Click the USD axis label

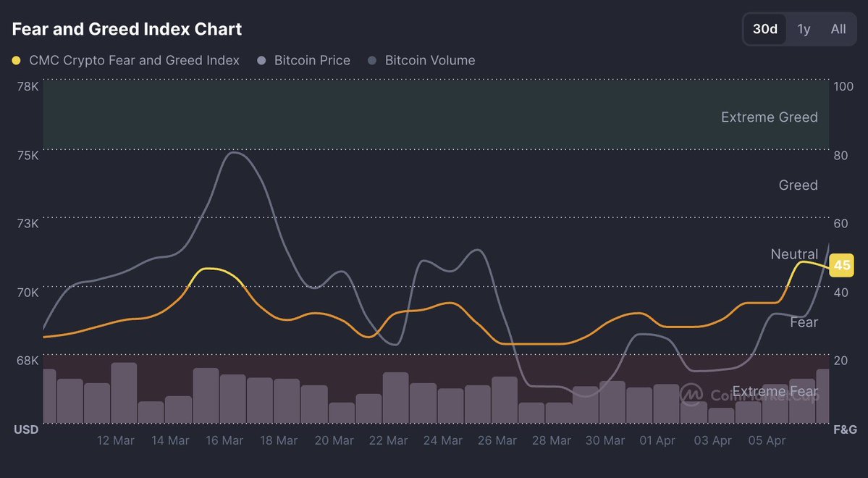tap(26, 429)
